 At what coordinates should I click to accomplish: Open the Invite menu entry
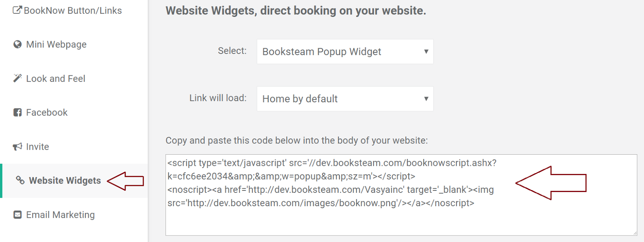pyautogui.click(x=37, y=147)
